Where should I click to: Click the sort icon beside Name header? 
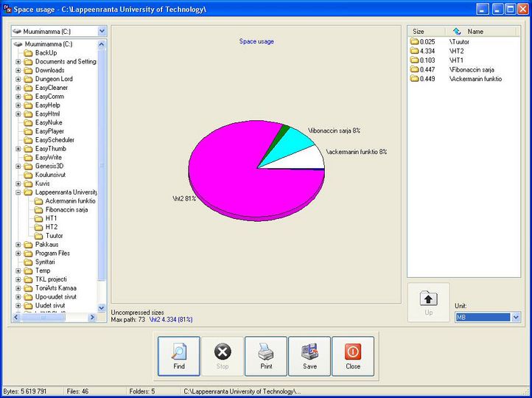click(457, 32)
